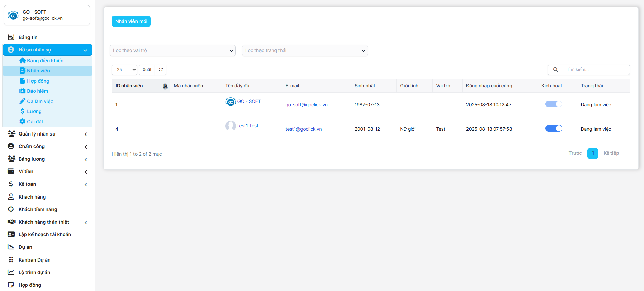Click the Tìm kiếm search field
Screen dimensions: 644x291
596,70
